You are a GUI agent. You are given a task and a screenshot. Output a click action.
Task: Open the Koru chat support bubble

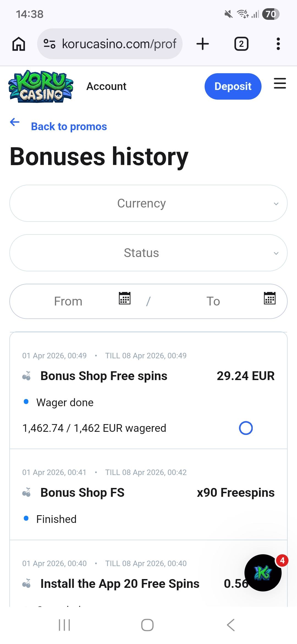click(x=263, y=573)
